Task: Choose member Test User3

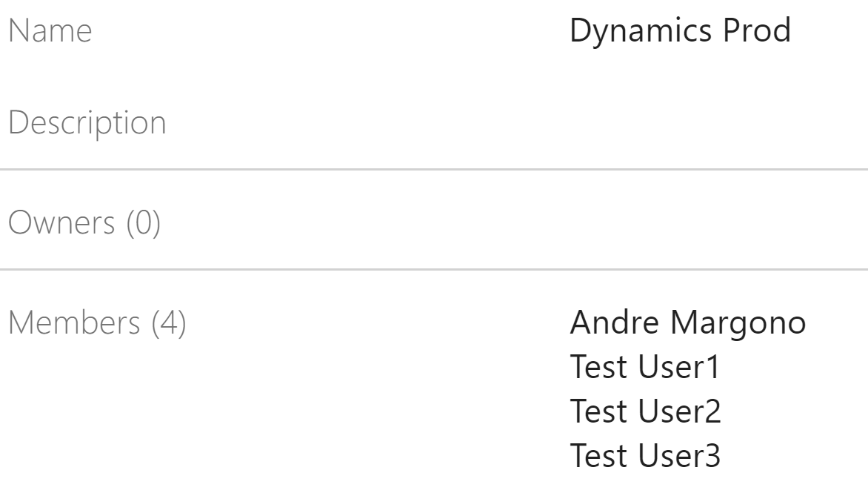Action: click(x=644, y=456)
